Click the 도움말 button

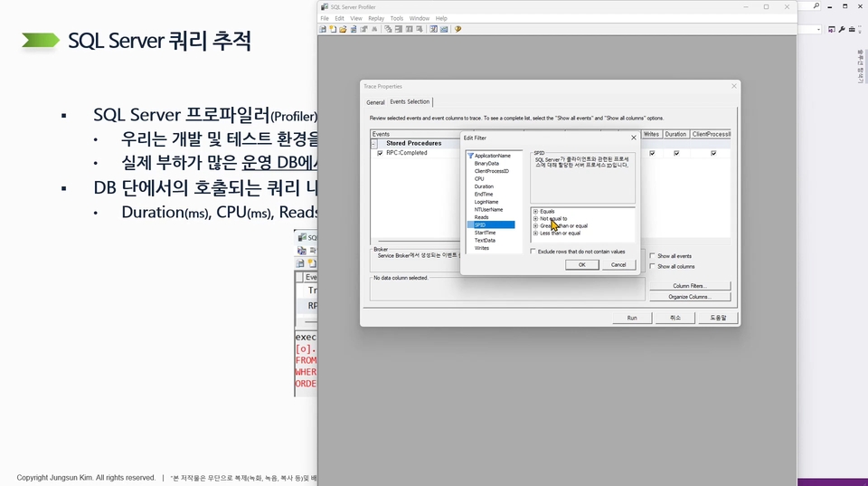click(x=718, y=318)
